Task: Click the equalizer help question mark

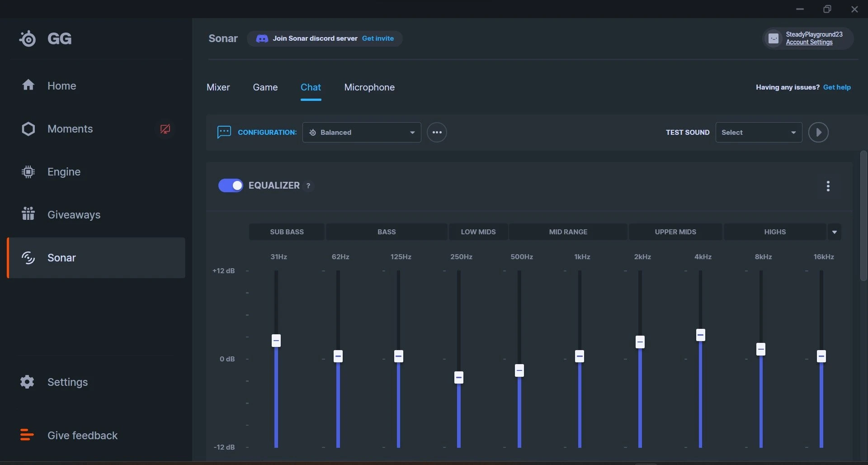Action: pos(308,185)
